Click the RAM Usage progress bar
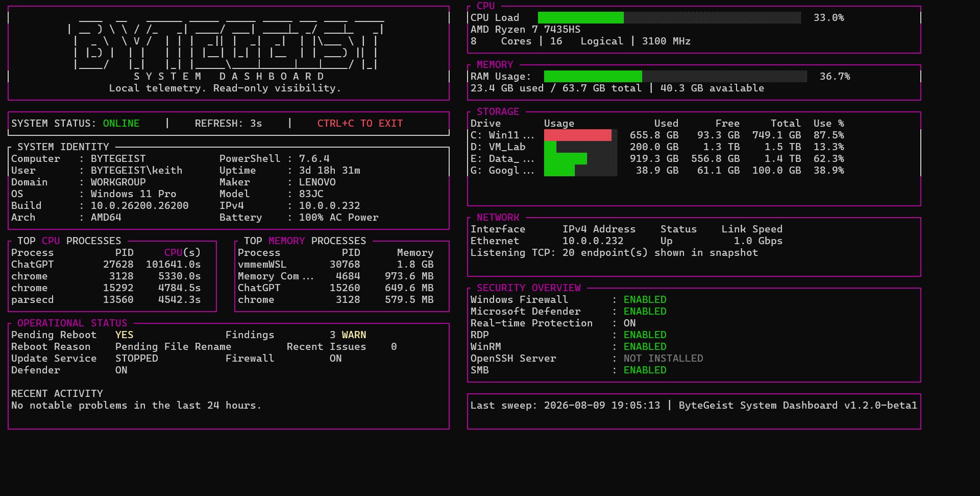 pos(676,76)
